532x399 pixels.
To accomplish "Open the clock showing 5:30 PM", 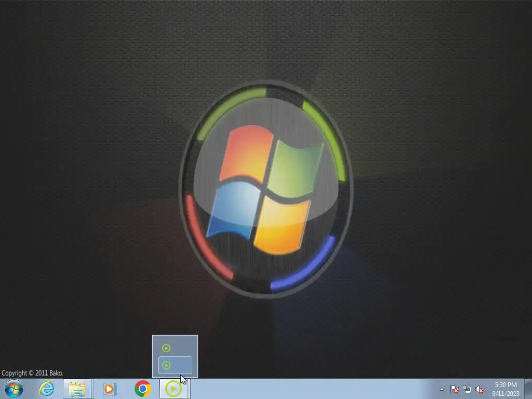I will [x=506, y=389].
